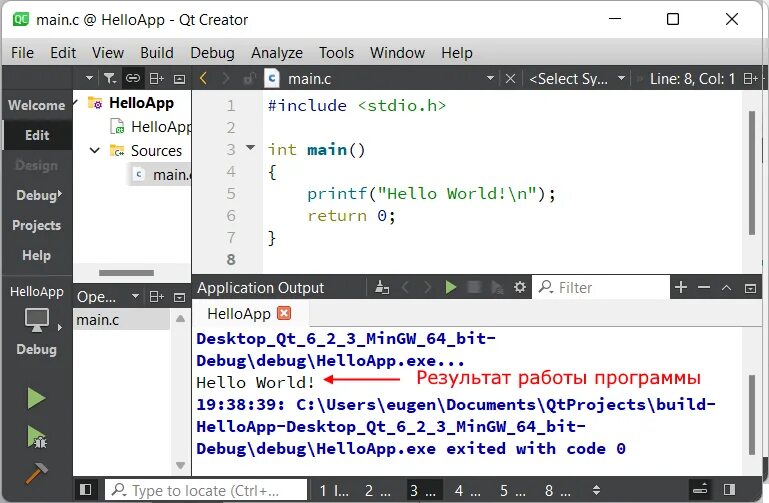Clear the Application Output pane
The image size is (769, 503).
pos(382,287)
